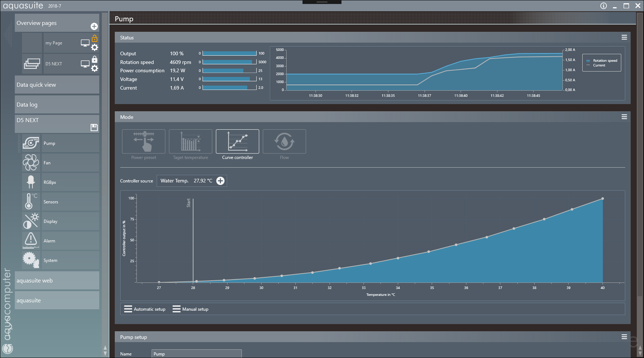Select D5 NEXT label in overview list

tap(54, 64)
